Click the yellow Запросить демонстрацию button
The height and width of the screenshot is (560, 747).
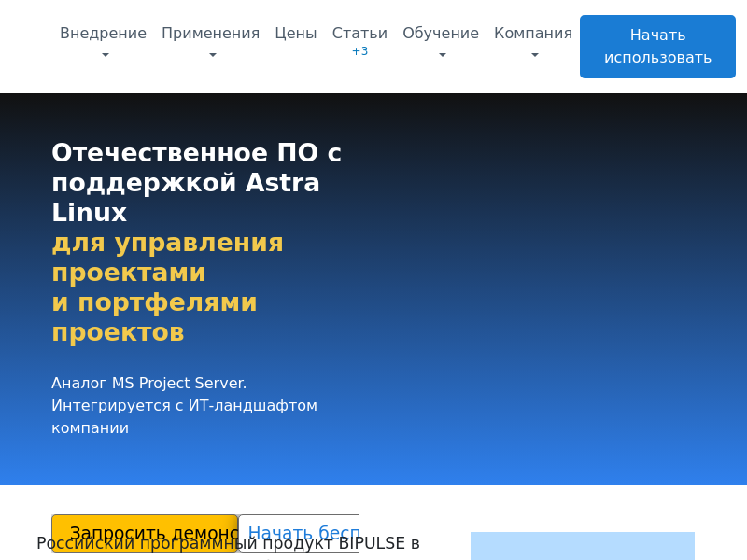(145, 533)
